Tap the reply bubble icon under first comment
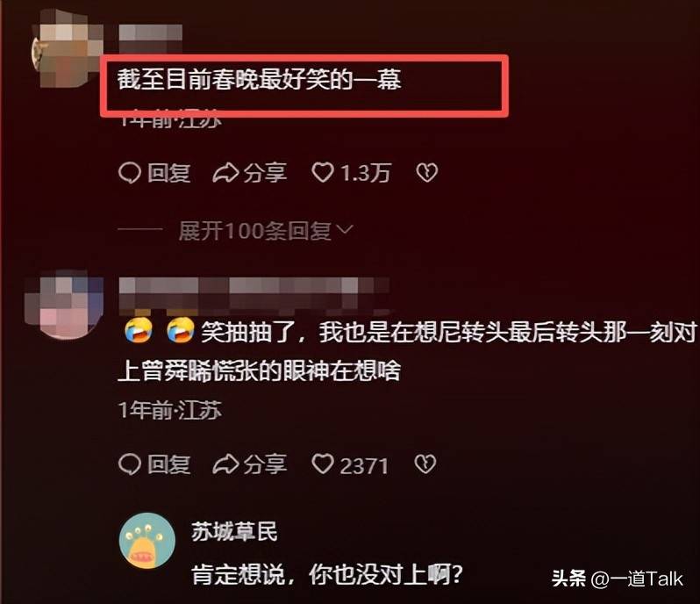The width and height of the screenshot is (700, 604). point(130,173)
